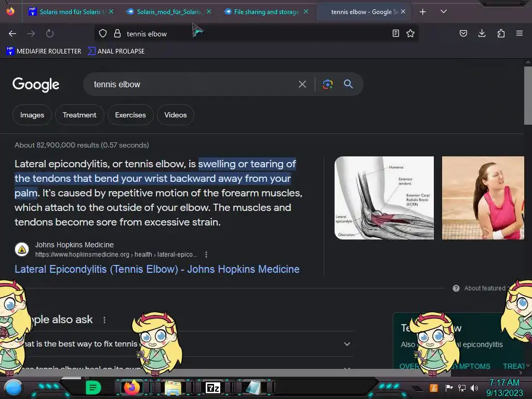This screenshot has width=532, height=399.
Task: Open People also ask options dots
Action: [x=104, y=320]
